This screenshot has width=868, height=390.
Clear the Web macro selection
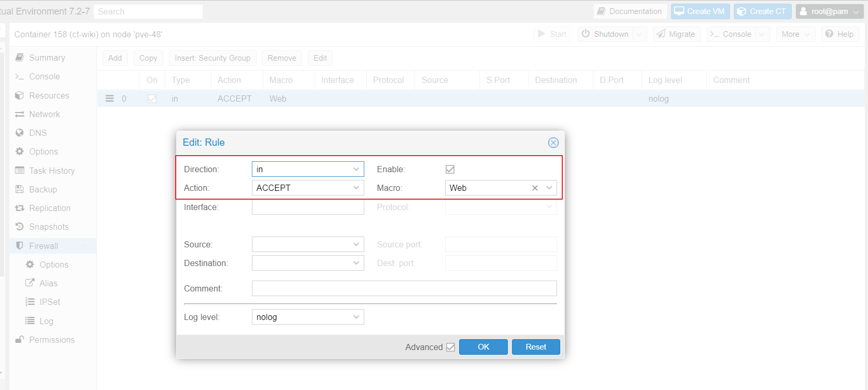(x=535, y=188)
